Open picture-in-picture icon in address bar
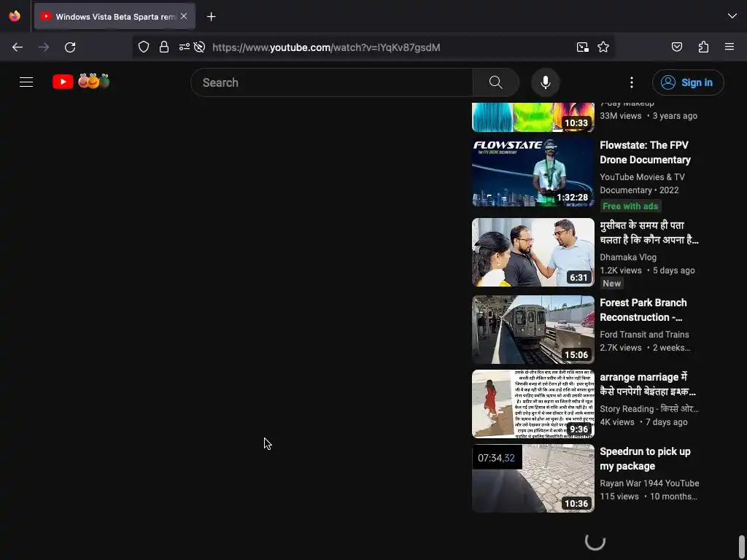This screenshot has width=747, height=560. pos(583,47)
